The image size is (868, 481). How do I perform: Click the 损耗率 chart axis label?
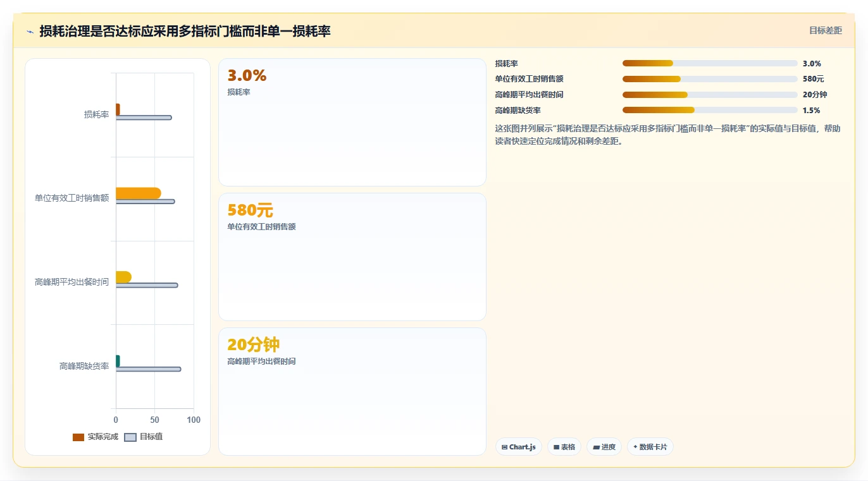(97, 114)
